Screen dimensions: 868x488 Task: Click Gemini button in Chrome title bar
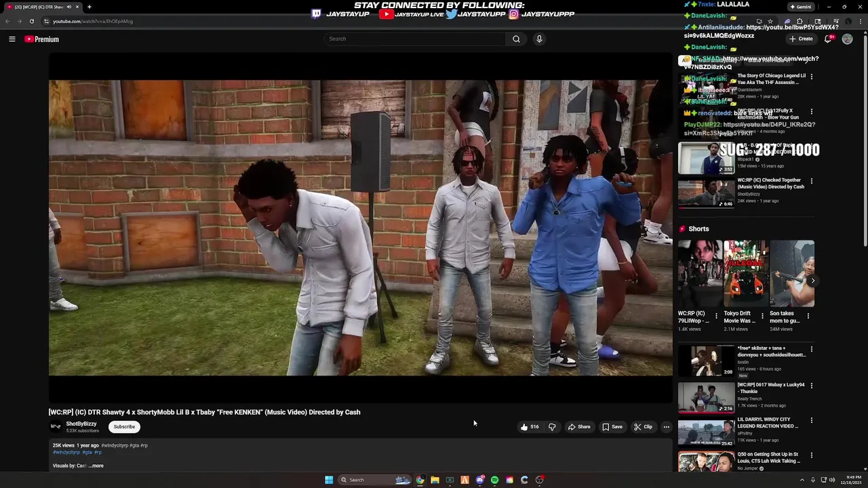800,7
